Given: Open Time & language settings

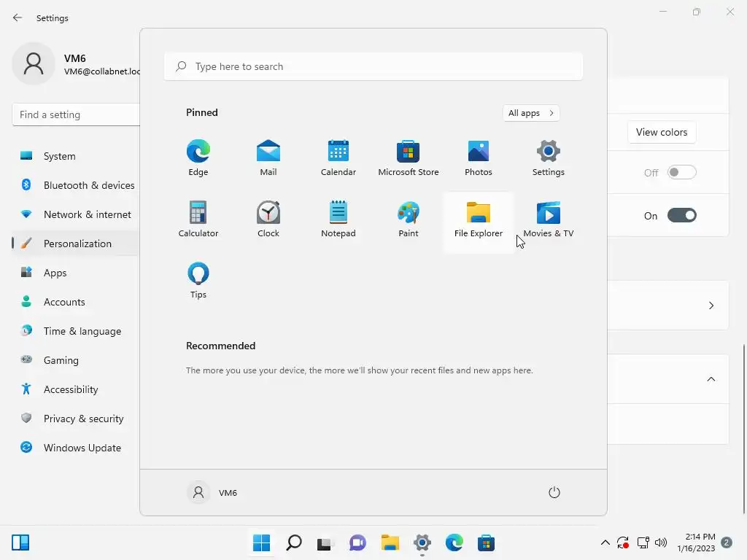Looking at the screenshot, I should 76,331.
